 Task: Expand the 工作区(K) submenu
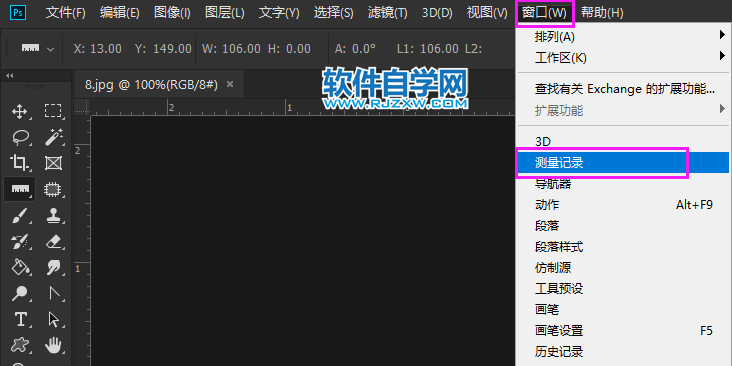pyautogui.click(x=624, y=58)
